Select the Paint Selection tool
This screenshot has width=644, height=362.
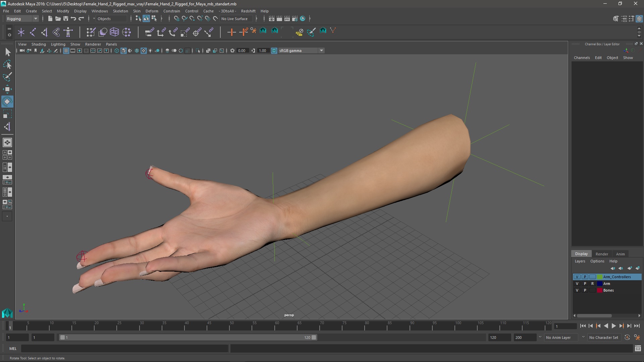point(7,77)
